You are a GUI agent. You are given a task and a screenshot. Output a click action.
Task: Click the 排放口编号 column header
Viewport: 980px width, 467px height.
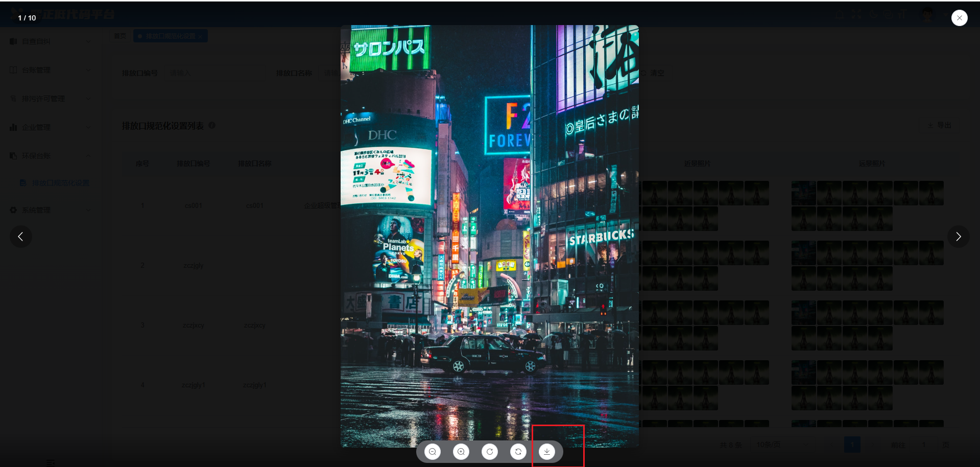point(194,164)
